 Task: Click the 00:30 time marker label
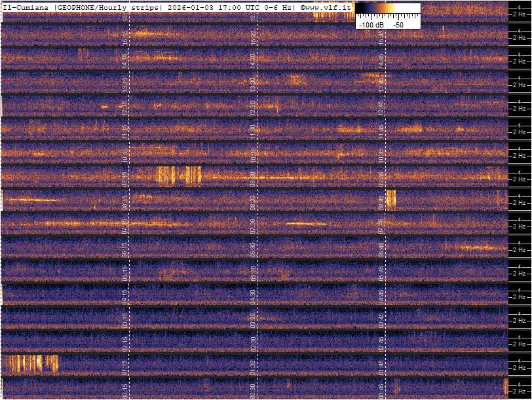253,390
